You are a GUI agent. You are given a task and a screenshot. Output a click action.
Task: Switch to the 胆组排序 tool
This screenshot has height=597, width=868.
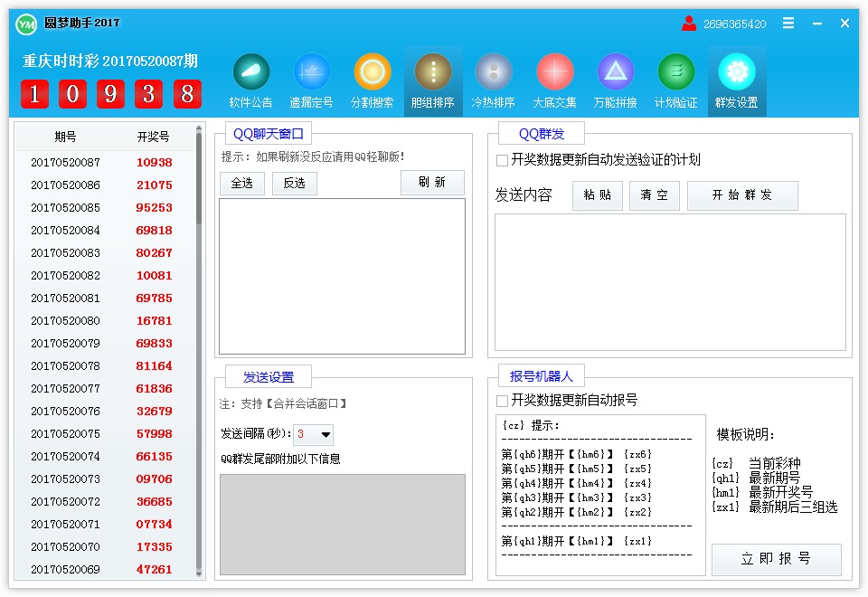(432, 80)
